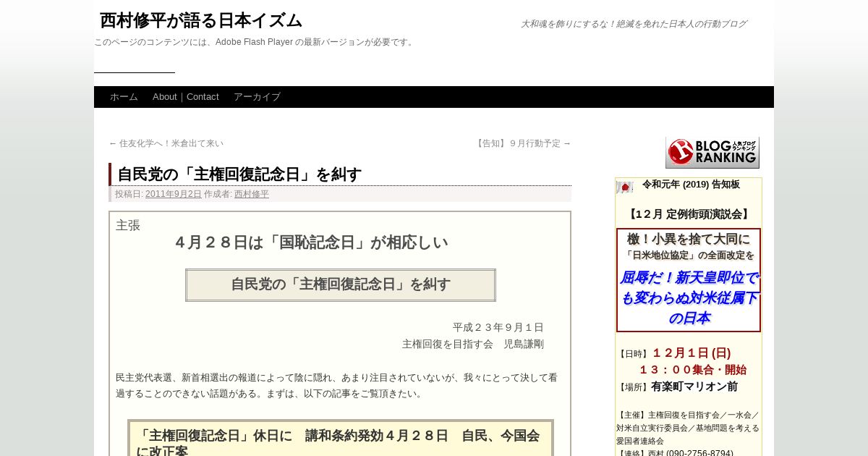868x456 pixels.
Task: Click the event date １２月１日 (日)
Action: click(x=692, y=353)
